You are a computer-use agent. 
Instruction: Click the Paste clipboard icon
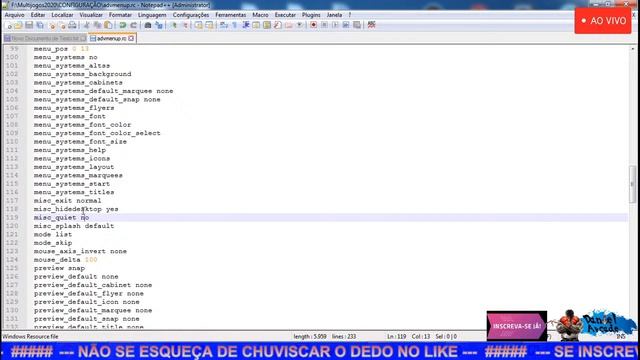108,25
